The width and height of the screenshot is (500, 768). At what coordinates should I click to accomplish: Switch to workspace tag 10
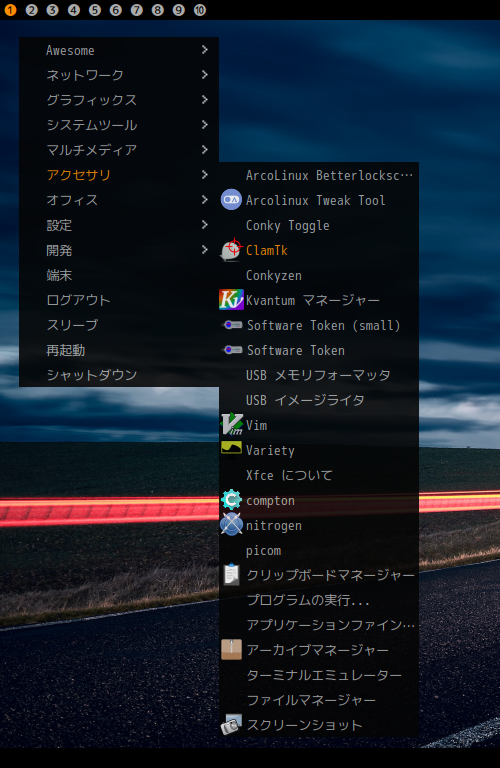[x=200, y=10]
